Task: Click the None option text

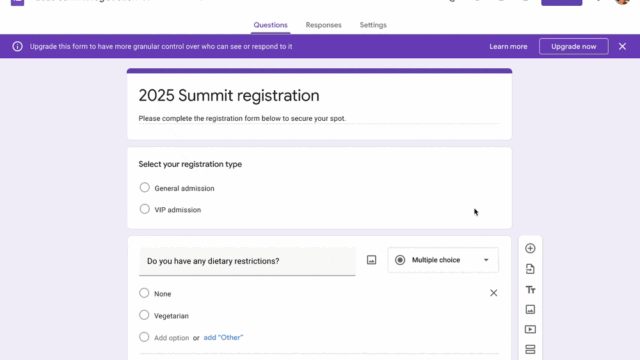Action: (162, 294)
